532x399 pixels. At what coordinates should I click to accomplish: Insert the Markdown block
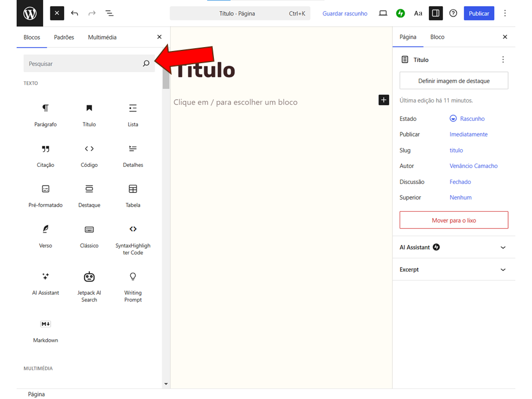(x=45, y=330)
